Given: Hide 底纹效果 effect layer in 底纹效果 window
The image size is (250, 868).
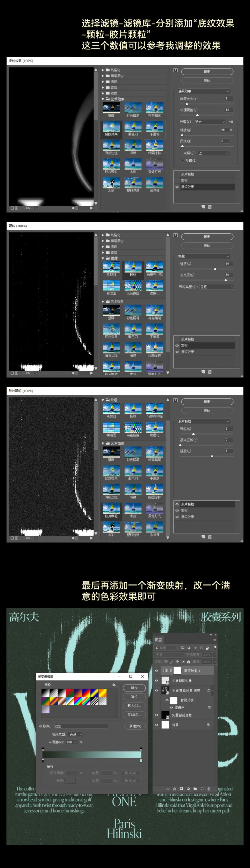Looking at the screenshot, I should coord(177,187).
